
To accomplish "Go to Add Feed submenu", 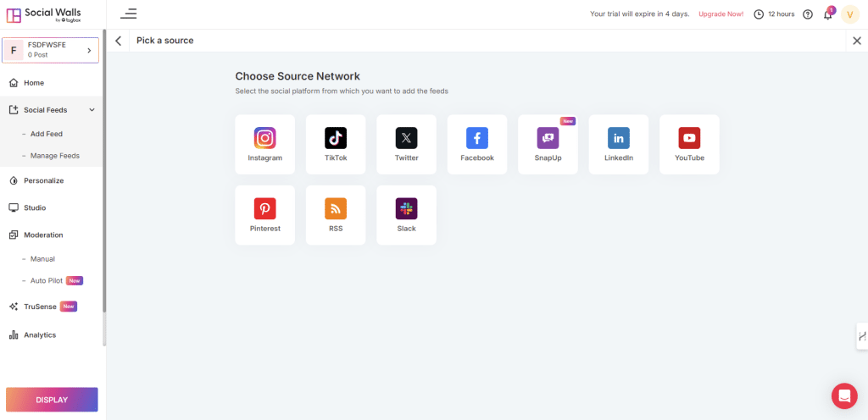I will [x=47, y=134].
